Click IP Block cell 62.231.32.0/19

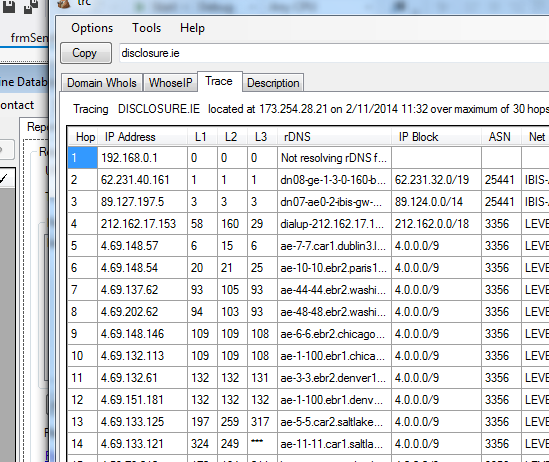pyautogui.click(x=436, y=180)
